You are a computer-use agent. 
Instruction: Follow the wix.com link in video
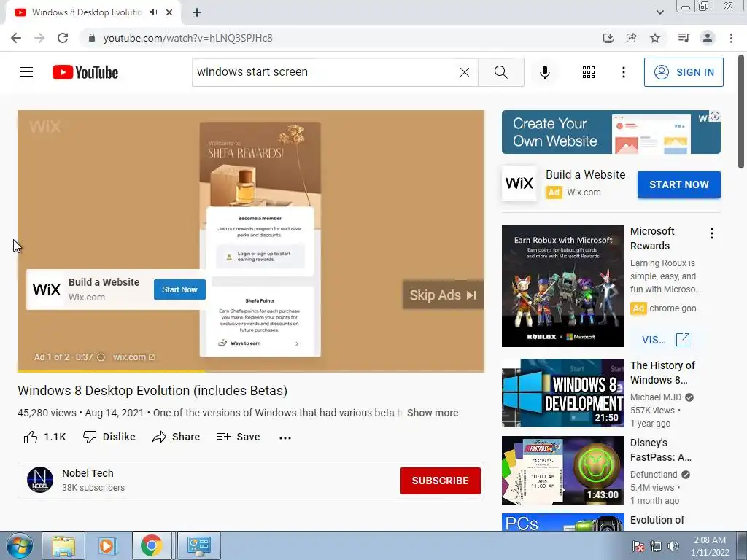pos(133,357)
